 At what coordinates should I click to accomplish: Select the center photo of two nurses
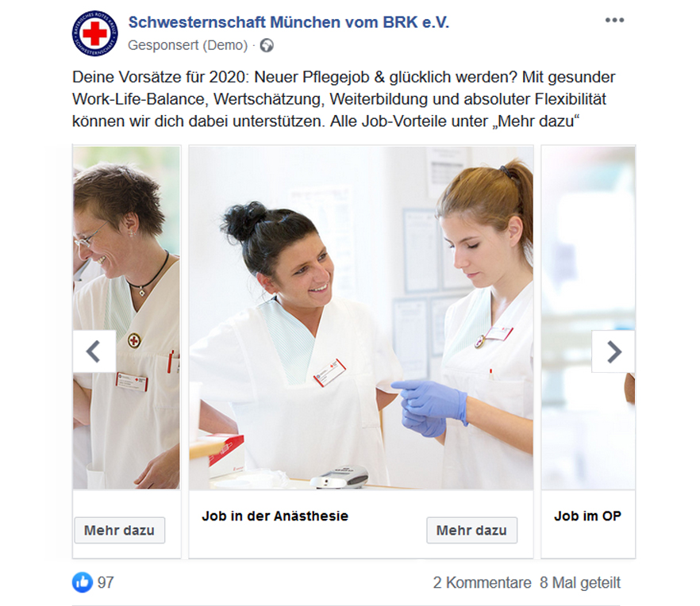pos(361,318)
